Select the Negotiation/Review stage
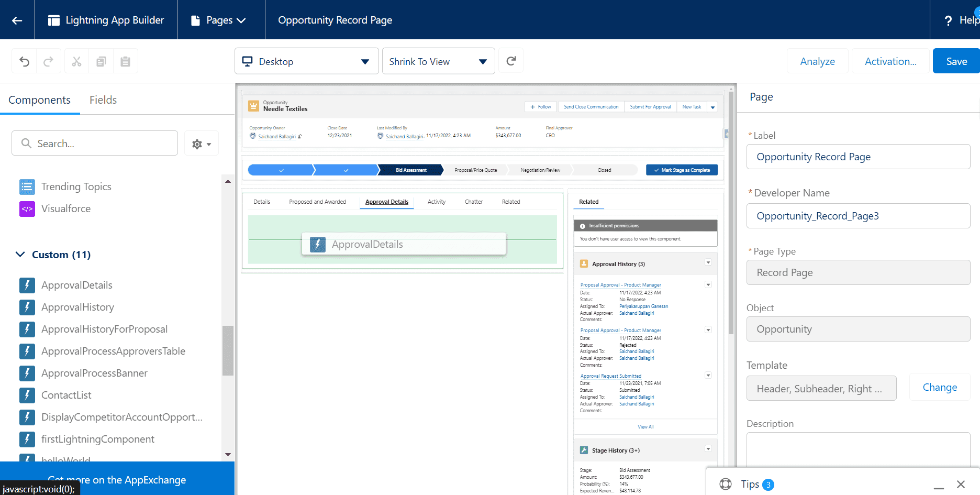980x495 pixels. (540, 170)
